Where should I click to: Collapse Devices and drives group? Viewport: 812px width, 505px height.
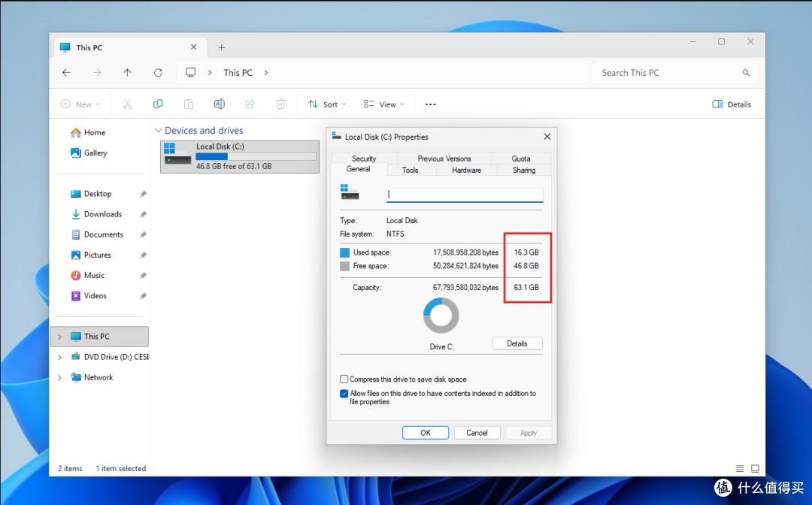(x=159, y=131)
